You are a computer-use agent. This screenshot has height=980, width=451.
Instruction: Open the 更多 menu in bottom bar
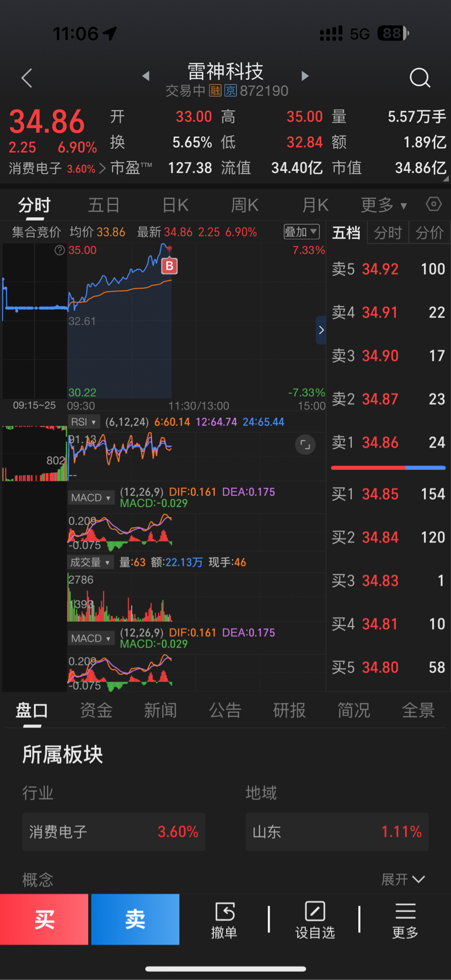pos(405,920)
